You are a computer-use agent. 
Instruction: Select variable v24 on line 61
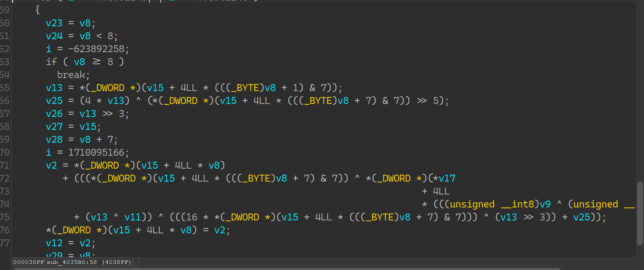tap(54, 36)
